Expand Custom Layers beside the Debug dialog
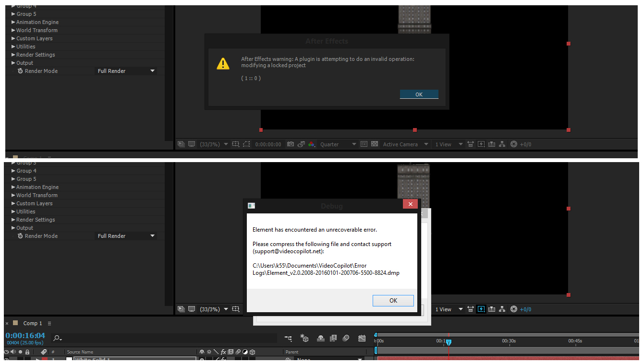 13,203
